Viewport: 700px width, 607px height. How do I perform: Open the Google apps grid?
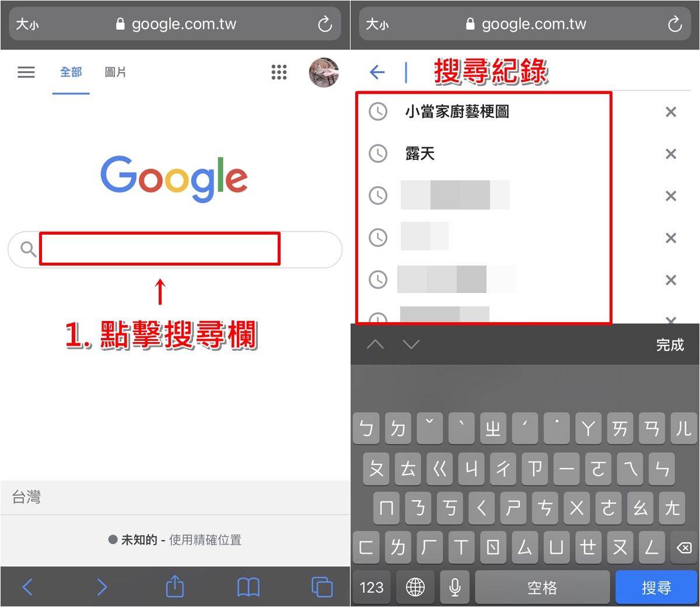(x=279, y=72)
